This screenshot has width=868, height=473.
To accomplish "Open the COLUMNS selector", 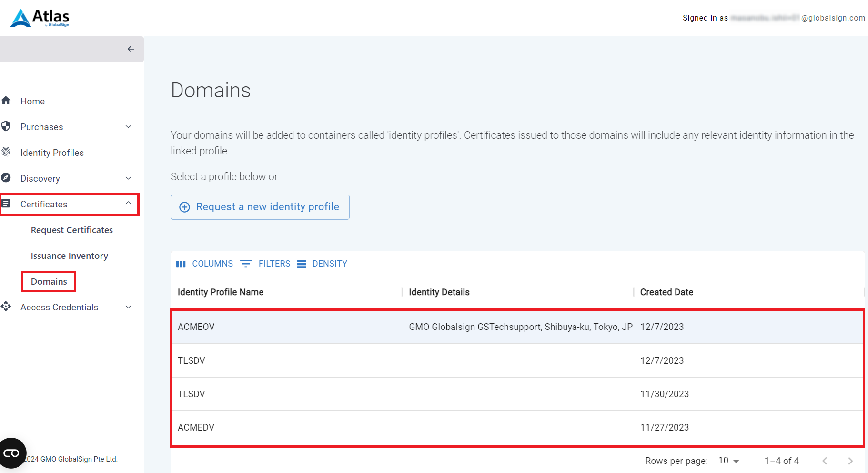I will click(x=205, y=264).
